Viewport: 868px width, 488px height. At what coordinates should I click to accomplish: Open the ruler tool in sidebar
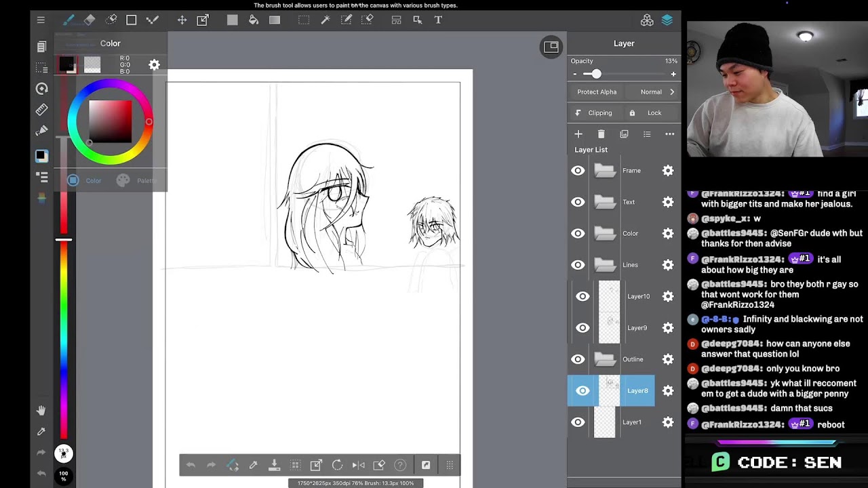42,109
